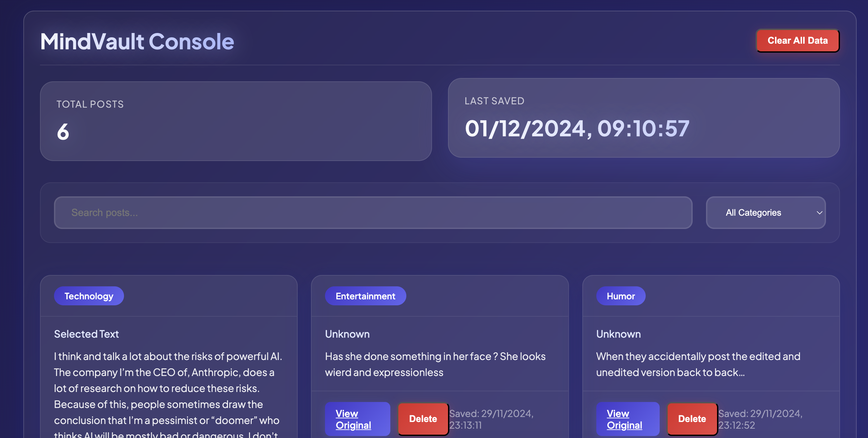Viewport: 868px width, 438px height.
Task: Open the All Categories dropdown
Action: 765,213
